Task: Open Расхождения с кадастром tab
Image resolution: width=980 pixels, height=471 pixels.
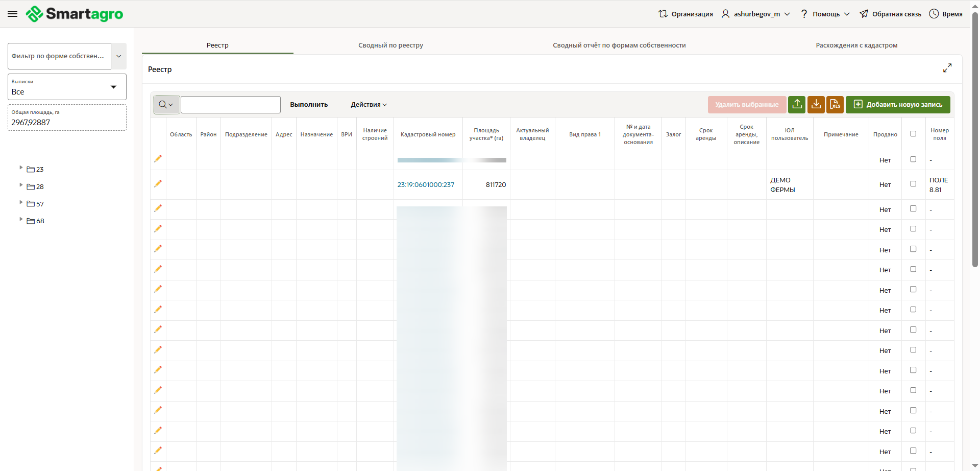Action: point(856,45)
